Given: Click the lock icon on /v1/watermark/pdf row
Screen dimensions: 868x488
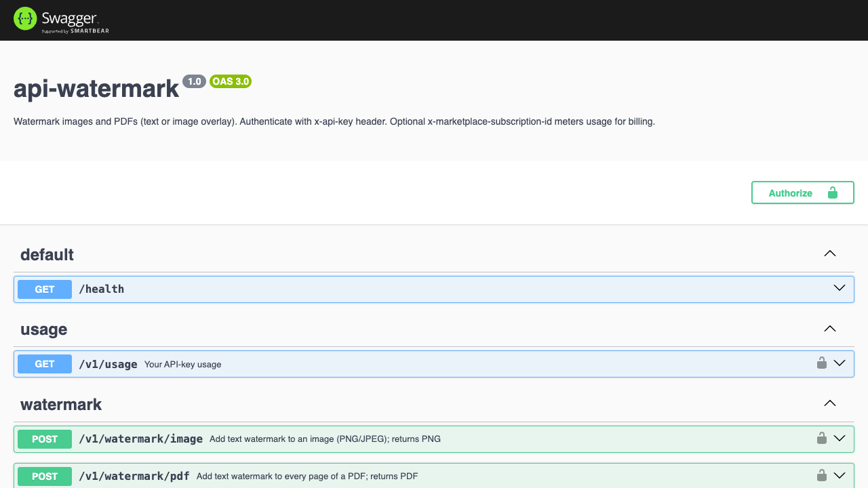Looking at the screenshot, I should 821,475.
